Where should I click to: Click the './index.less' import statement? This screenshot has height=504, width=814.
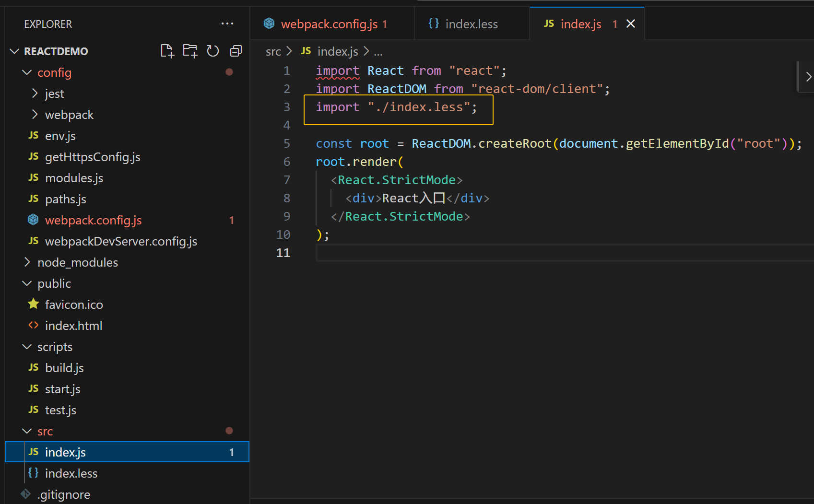396,107
